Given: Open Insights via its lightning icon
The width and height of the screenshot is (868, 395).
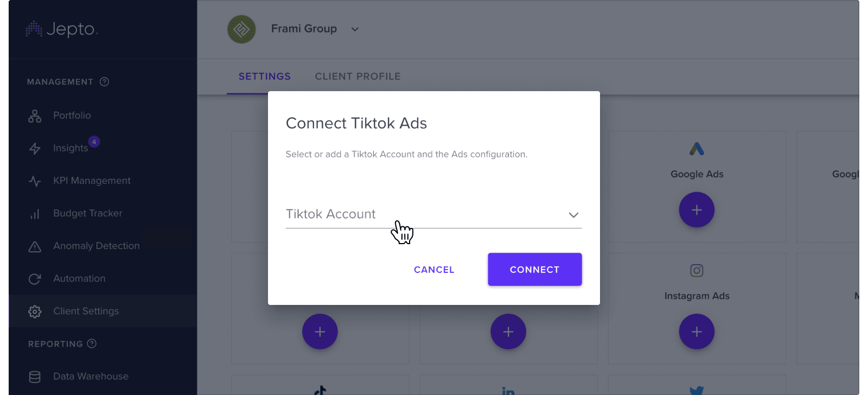Looking at the screenshot, I should pos(35,149).
